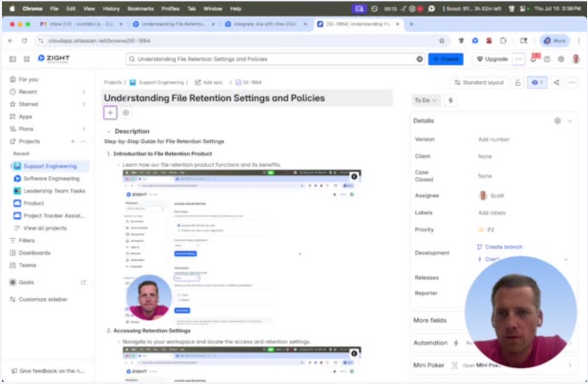Add a project with the plus next to Projects
The height and width of the screenshot is (384, 588).
[73, 142]
